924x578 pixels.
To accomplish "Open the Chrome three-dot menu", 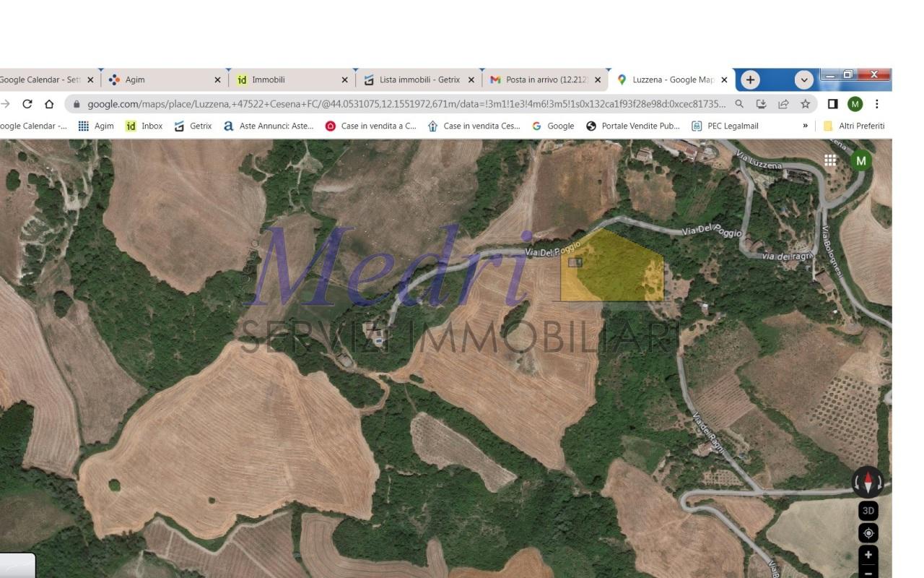I will coord(876,104).
